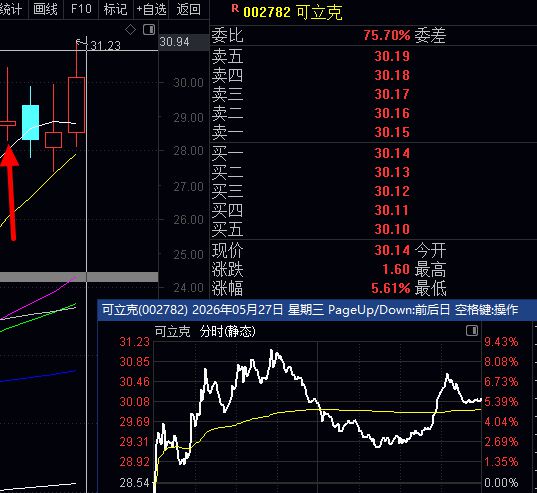537x493 pixels.
Task: Click the 委差 label
Action: pos(430,36)
